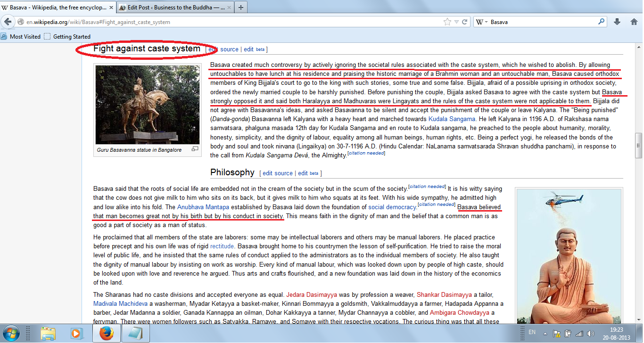Open Windows Explorer folder in taskbar
Viewport: 644px width, 343px height.
[x=48, y=334]
